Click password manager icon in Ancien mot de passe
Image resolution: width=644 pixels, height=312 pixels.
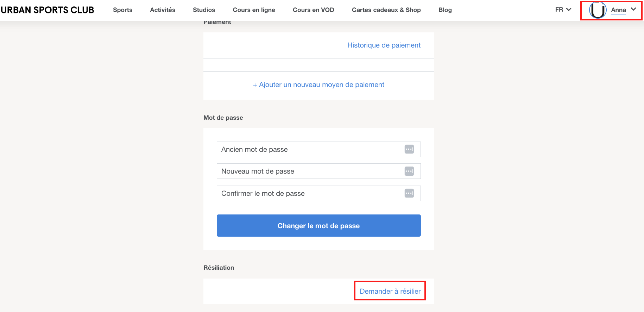pos(409,149)
